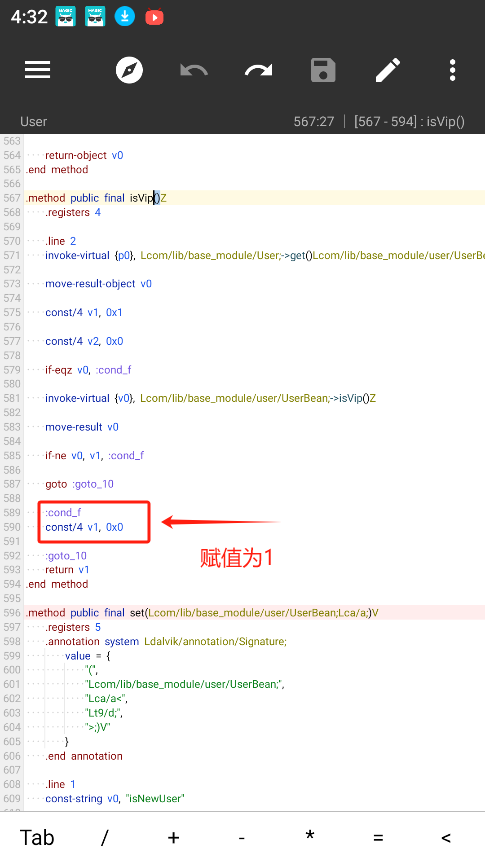Place cursor on .registers 5 line
The image size is (485, 862).
pyautogui.click(x=73, y=627)
